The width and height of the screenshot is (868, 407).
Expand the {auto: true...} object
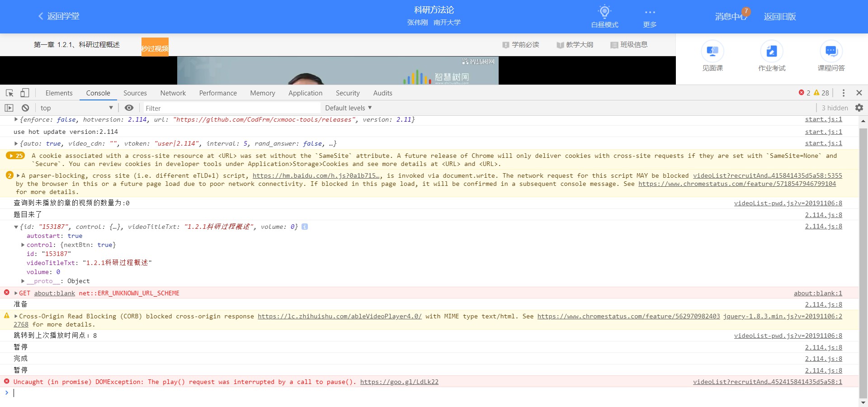point(16,143)
